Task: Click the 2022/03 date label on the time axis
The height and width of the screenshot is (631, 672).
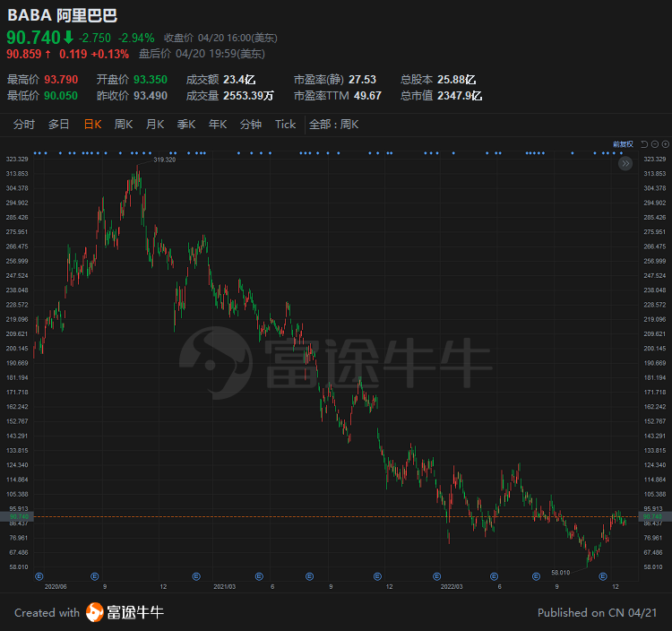Action: 452,586
